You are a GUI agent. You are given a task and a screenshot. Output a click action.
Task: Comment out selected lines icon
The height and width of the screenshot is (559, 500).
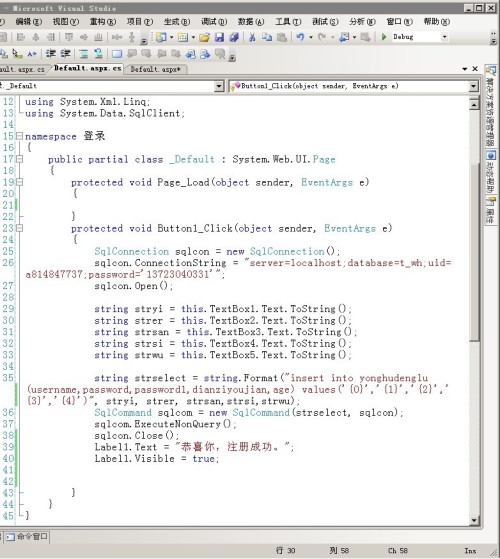point(84,54)
